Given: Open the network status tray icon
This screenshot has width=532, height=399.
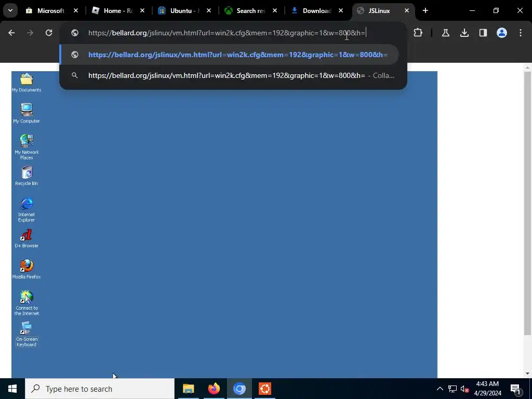Looking at the screenshot, I should point(453,389).
